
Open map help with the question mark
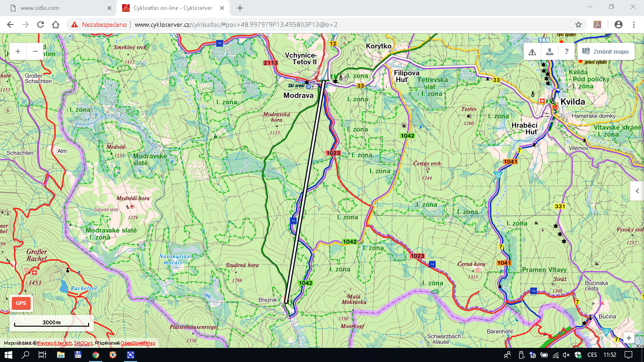pos(566,52)
